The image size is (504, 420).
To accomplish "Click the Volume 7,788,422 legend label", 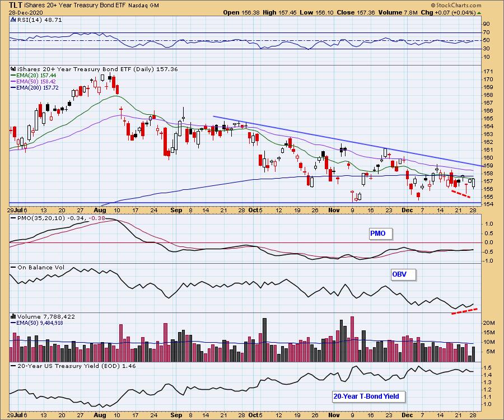I will click(46, 316).
